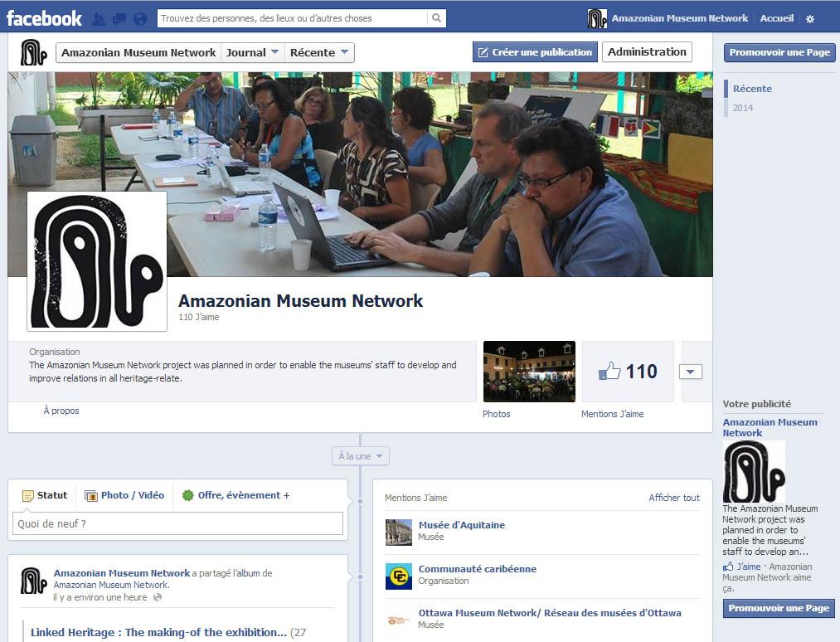
Task: Open settings gear in top bar
Action: point(810,19)
